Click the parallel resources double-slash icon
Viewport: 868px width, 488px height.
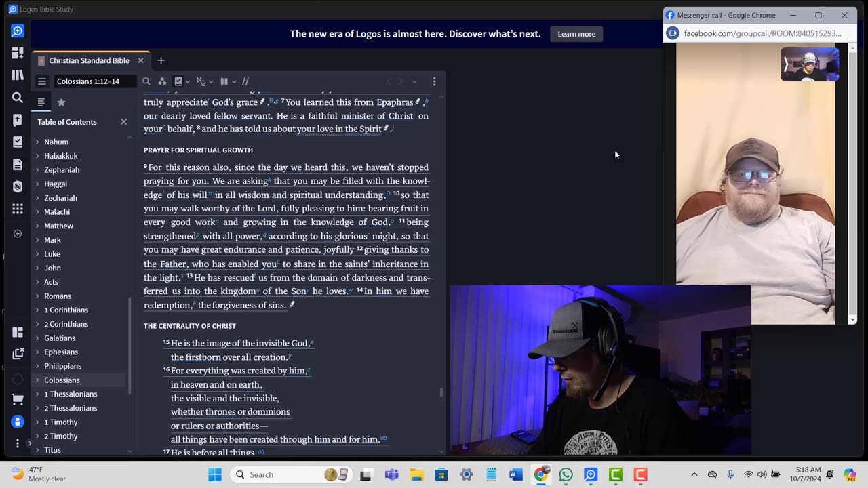[245, 81]
